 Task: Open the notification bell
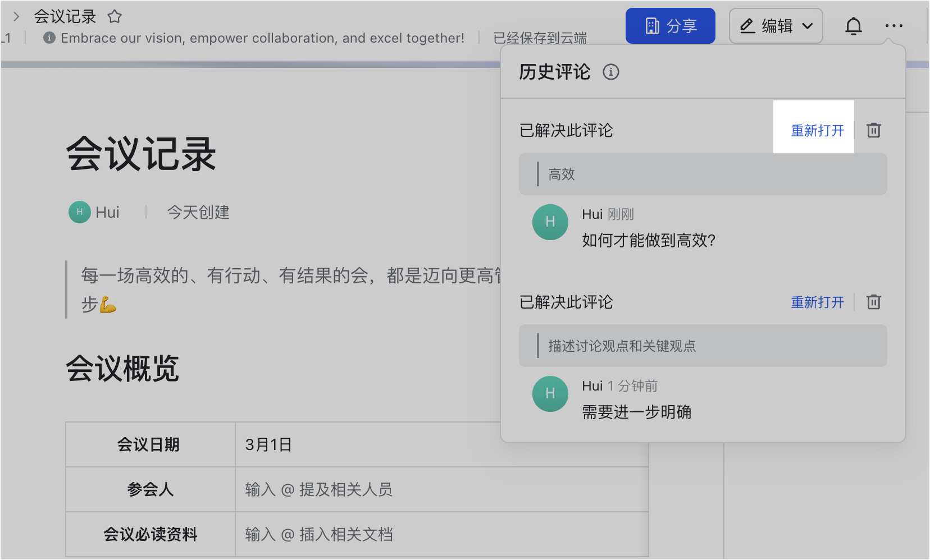[x=854, y=26]
